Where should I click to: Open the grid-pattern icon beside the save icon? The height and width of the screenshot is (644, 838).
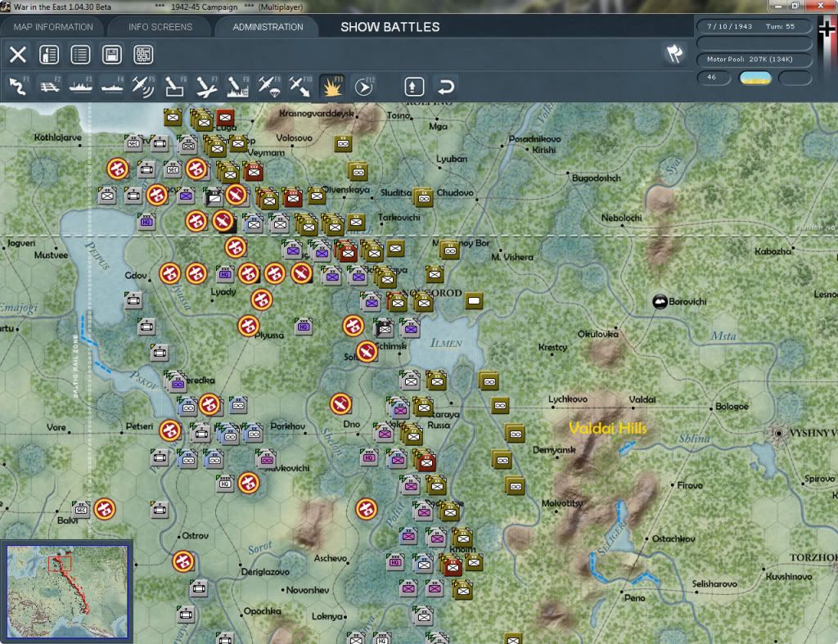(143, 55)
